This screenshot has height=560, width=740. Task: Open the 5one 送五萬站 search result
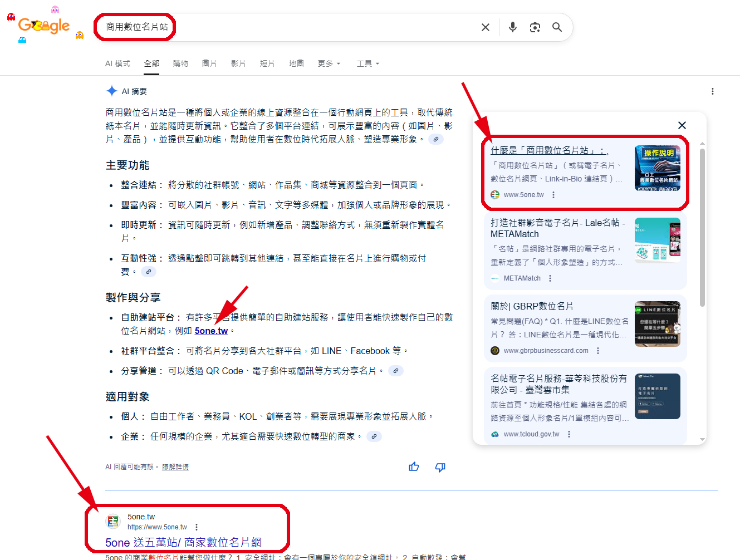pyautogui.click(x=183, y=542)
